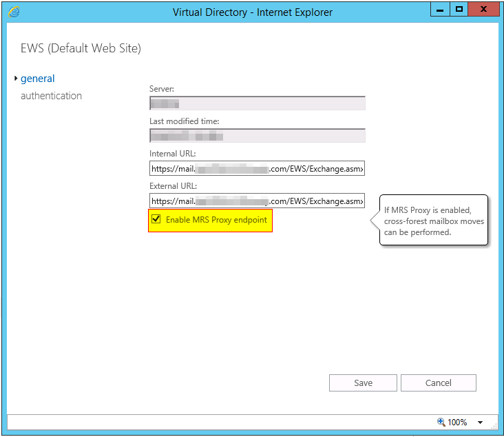Click the zoom magnifier icon in status bar

[x=441, y=422]
